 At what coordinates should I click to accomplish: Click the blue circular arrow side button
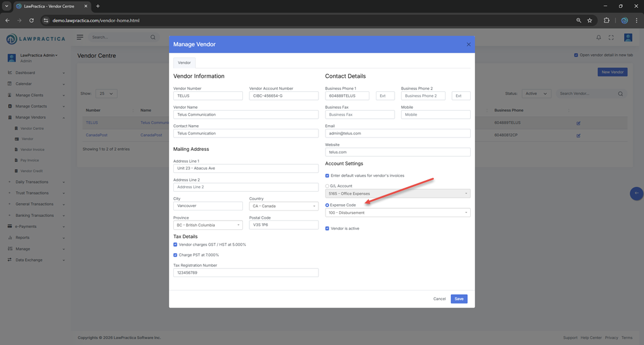pyautogui.click(x=636, y=194)
